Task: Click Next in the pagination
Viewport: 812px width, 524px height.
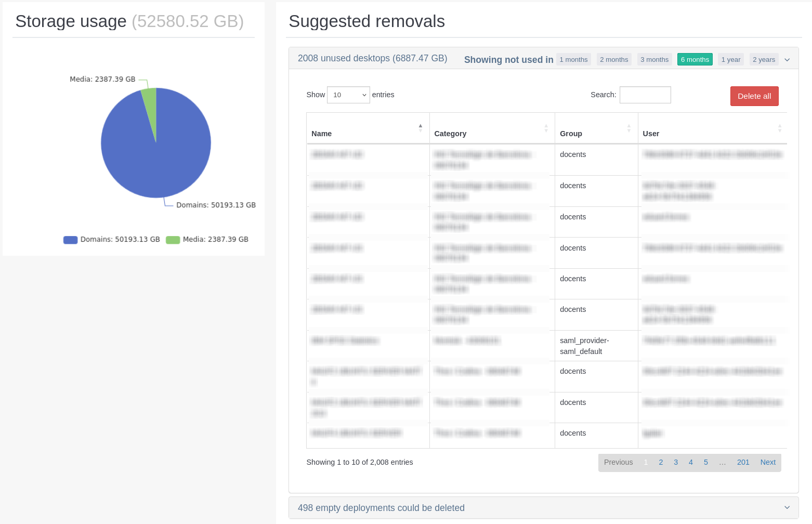Action: click(x=767, y=462)
